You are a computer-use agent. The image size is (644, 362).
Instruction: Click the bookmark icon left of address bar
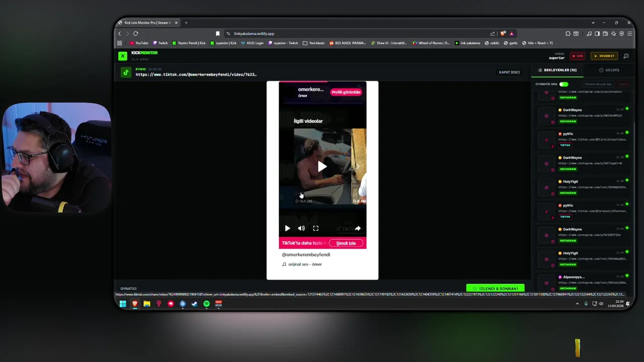pos(217,34)
